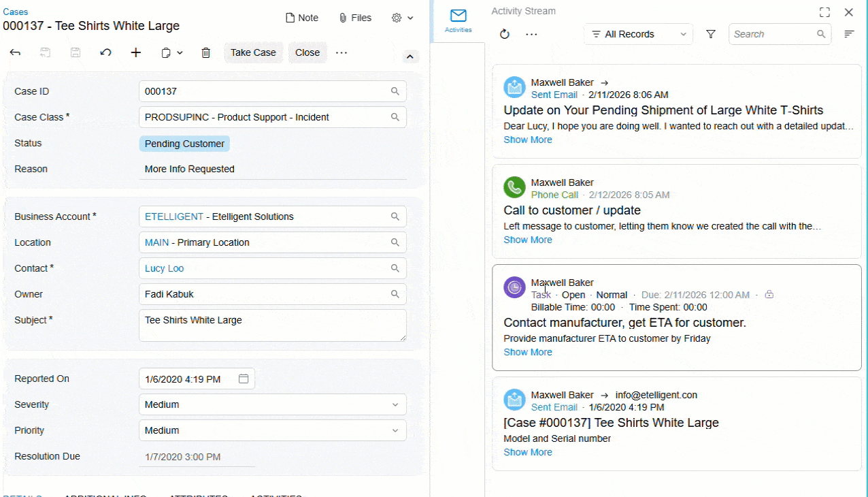Click into the Activity Stream Search field
This screenshot has height=497, width=868.
click(773, 34)
